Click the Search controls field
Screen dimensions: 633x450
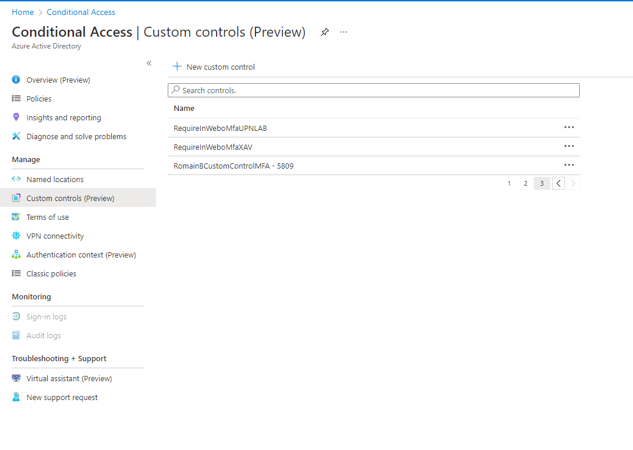(374, 90)
